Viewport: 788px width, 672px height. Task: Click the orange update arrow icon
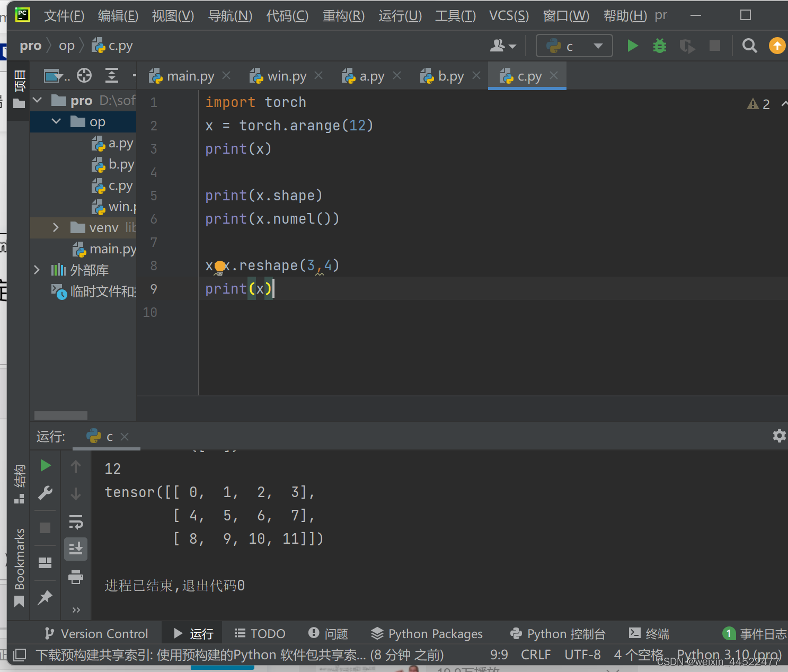777,46
